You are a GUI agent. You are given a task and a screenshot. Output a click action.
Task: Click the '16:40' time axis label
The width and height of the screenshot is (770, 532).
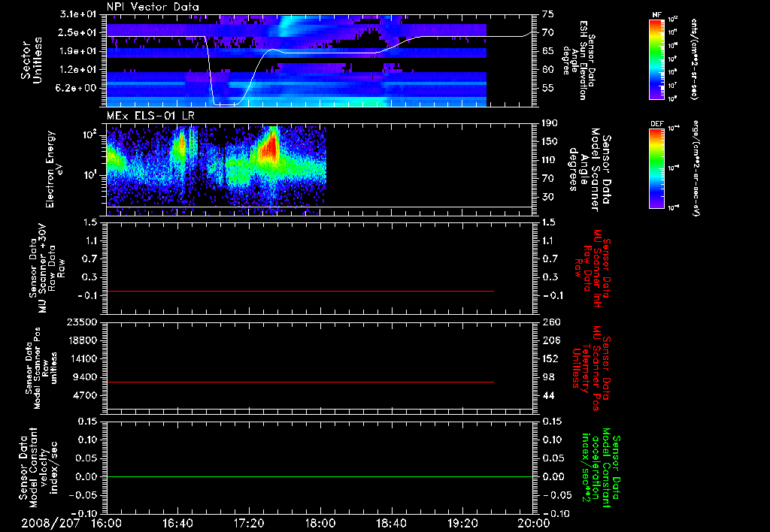coord(177,523)
